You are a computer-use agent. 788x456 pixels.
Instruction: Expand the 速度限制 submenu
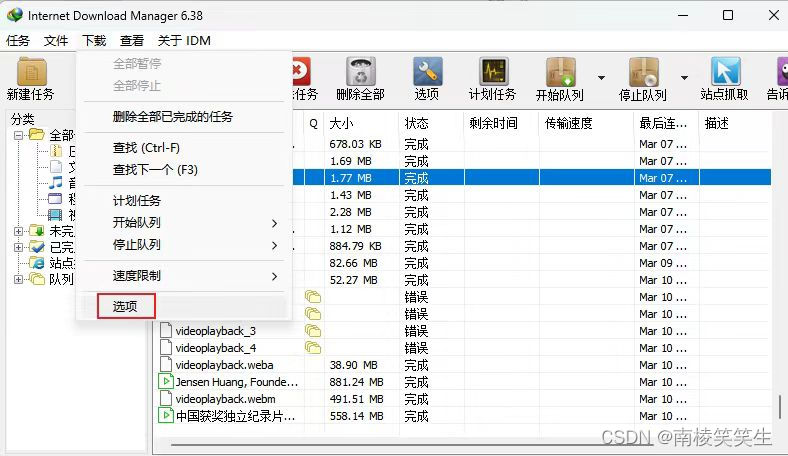coord(274,276)
